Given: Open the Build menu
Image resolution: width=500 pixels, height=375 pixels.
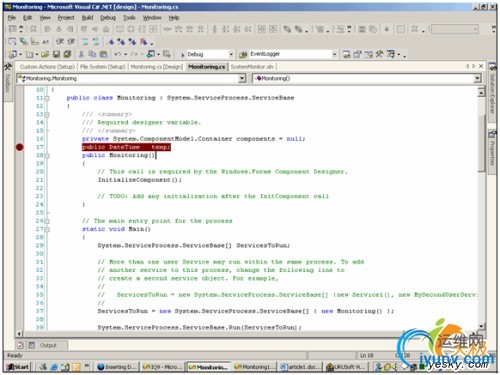Looking at the screenshot, I should point(87,18).
